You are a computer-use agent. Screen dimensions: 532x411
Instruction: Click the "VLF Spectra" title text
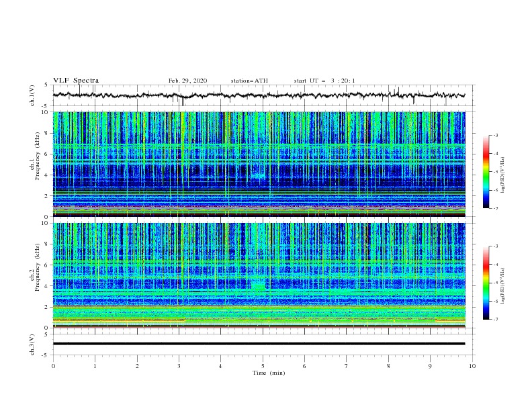(x=76, y=81)
